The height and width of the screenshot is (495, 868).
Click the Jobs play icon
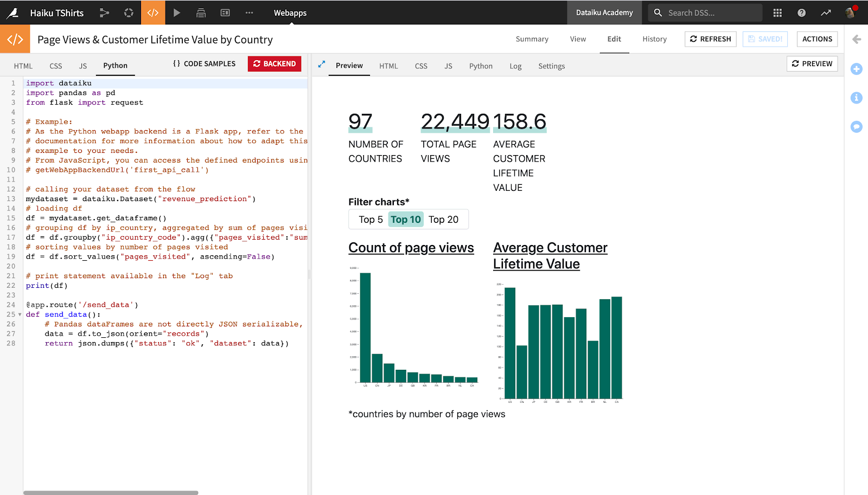coord(177,12)
